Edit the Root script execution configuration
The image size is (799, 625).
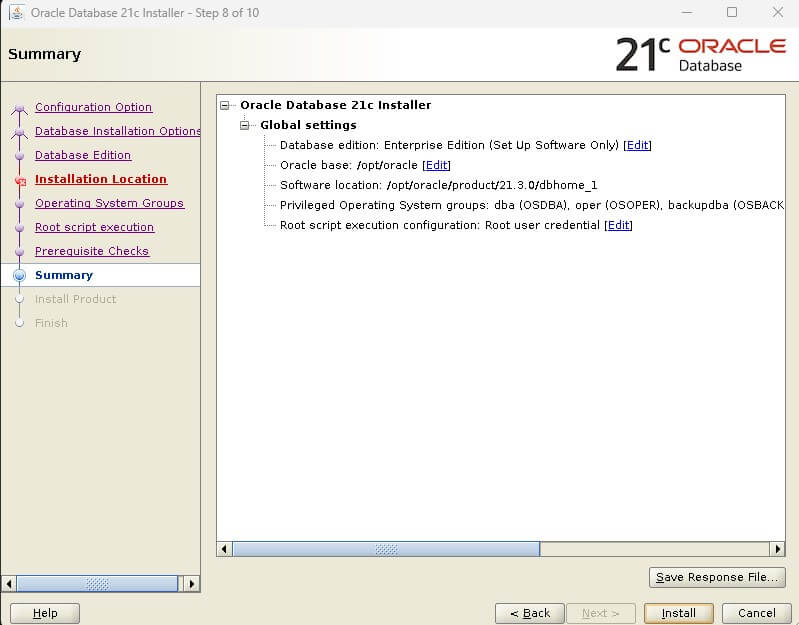tap(618, 225)
